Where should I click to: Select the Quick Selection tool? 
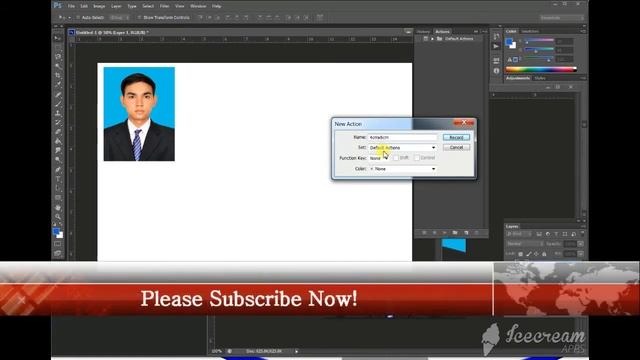coord(58,66)
